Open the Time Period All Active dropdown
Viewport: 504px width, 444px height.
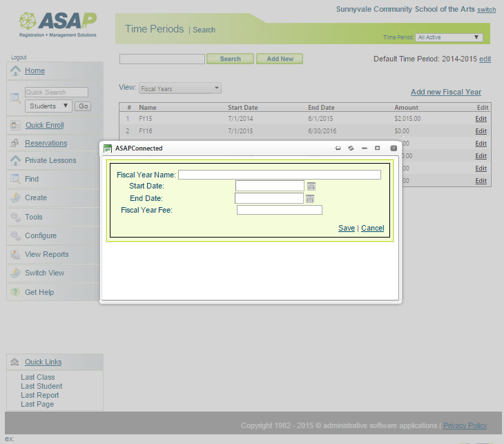tap(449, 37)
